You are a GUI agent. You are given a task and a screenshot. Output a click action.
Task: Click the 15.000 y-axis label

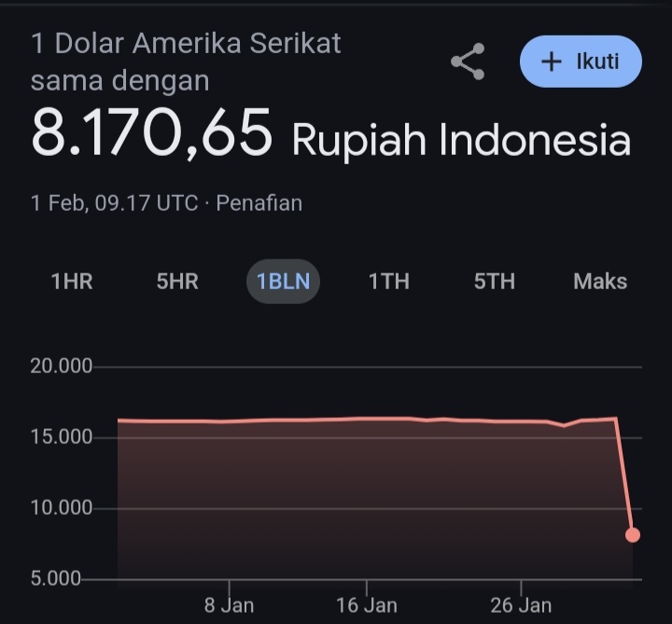(62, 437)
